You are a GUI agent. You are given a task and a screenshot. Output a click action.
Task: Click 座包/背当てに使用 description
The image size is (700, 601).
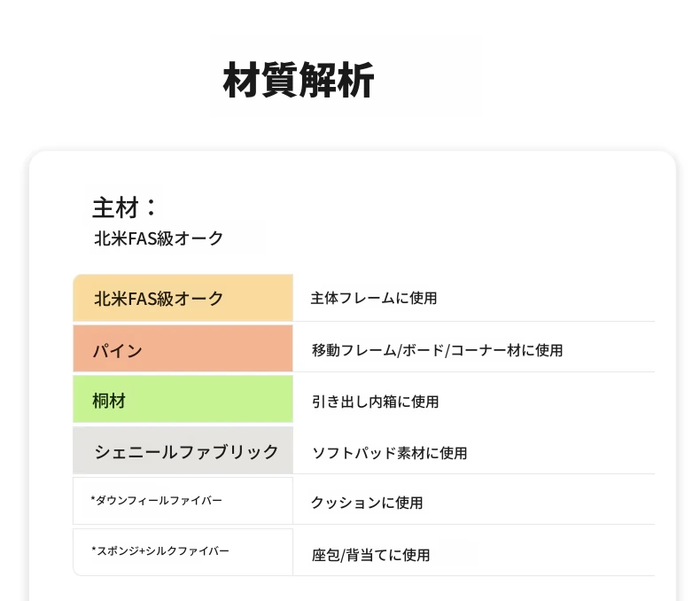click(370, 555)
